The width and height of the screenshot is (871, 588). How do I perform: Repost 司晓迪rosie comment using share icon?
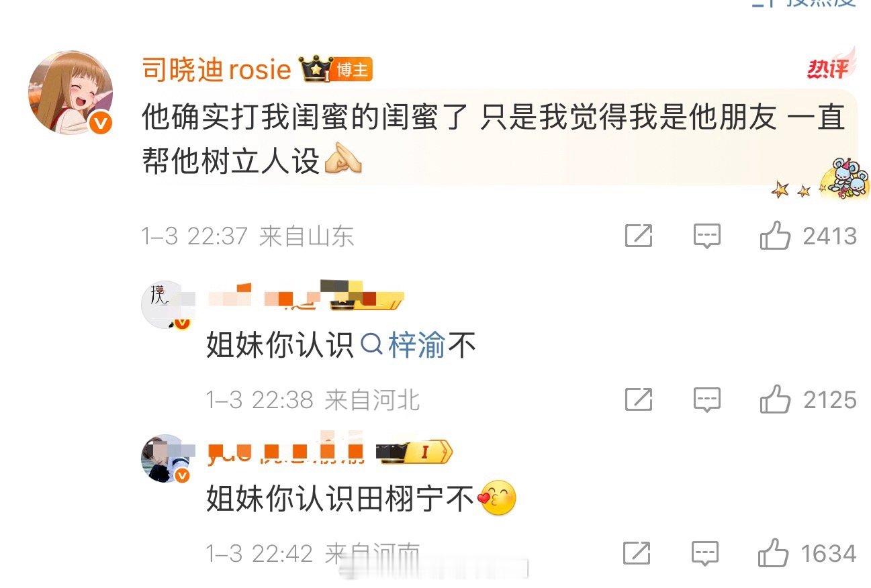pos(639,236)
